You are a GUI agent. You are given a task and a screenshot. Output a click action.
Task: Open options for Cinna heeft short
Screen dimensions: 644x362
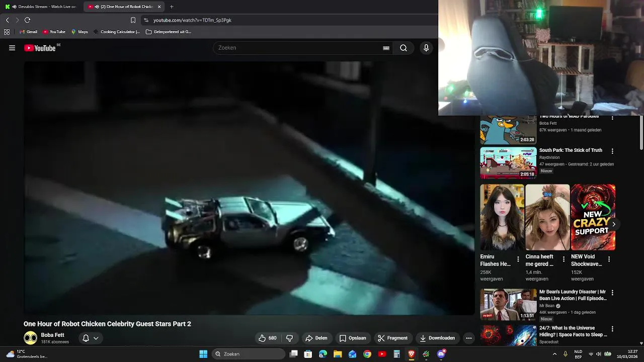click(563, 259)
